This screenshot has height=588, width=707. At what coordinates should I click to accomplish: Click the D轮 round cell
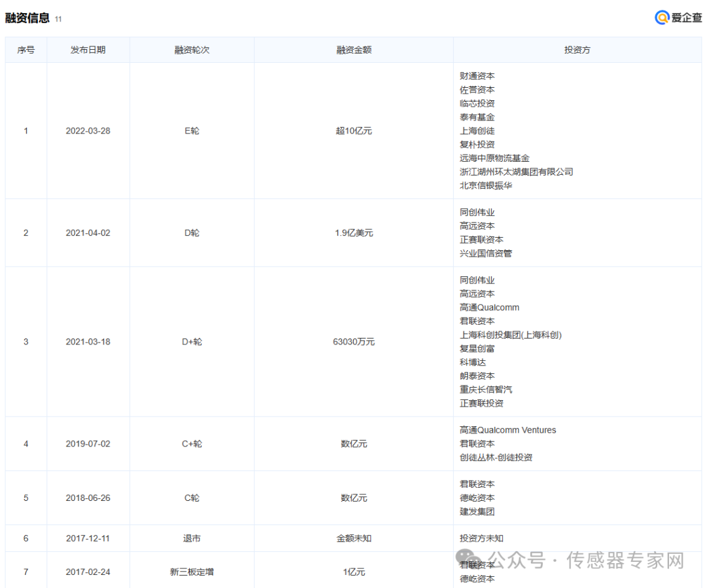coord(192,232)
